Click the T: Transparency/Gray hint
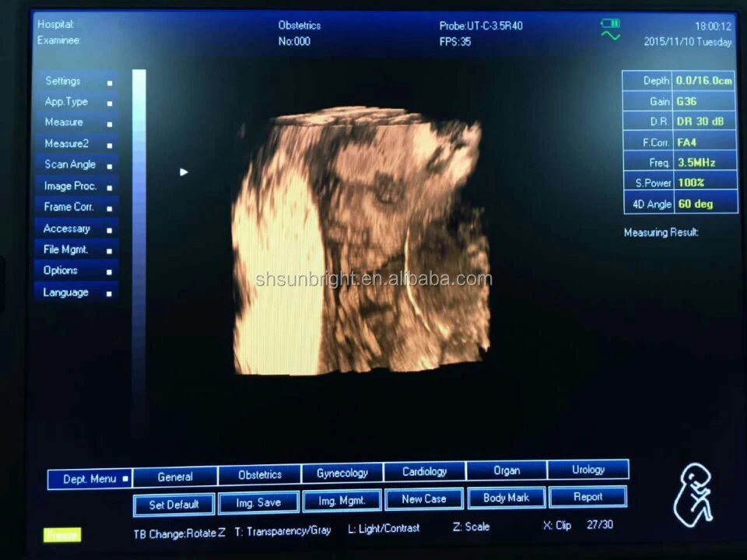This screenshot has height=560, width=747. tap(282, 531)
